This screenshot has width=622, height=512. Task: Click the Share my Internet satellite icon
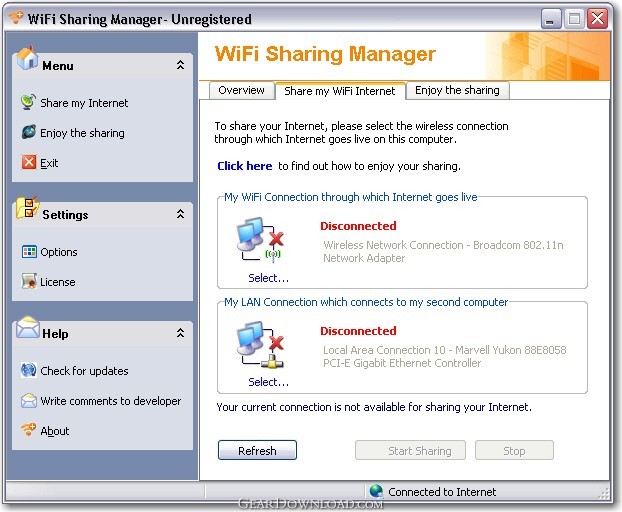pyautogui.click(x=29, y=103)
